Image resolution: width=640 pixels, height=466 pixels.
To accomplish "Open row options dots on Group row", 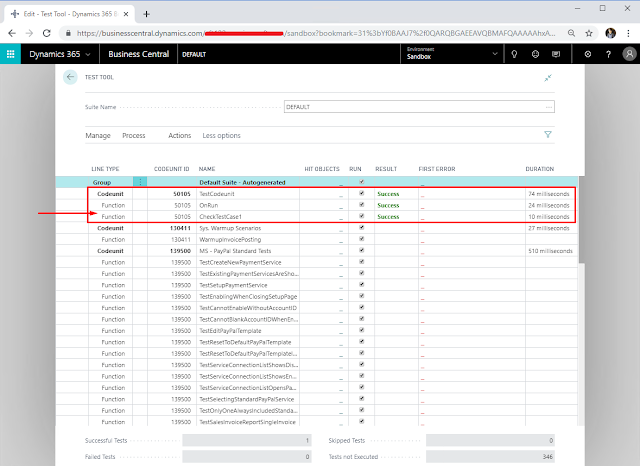I will tap(140, 182).
